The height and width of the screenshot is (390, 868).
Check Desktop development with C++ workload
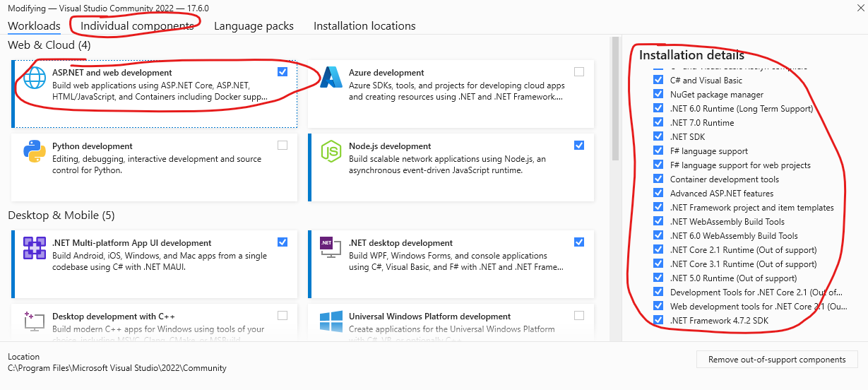(283, 316)
